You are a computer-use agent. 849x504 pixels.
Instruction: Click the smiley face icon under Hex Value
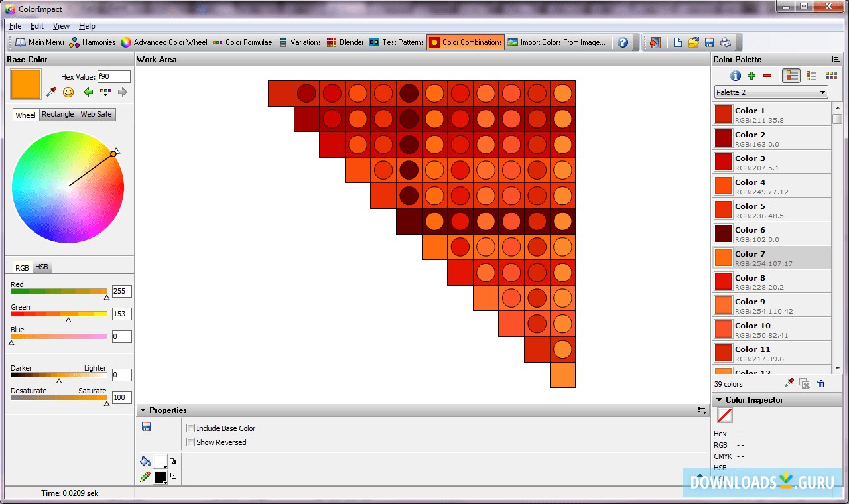[x=68, y=92]
